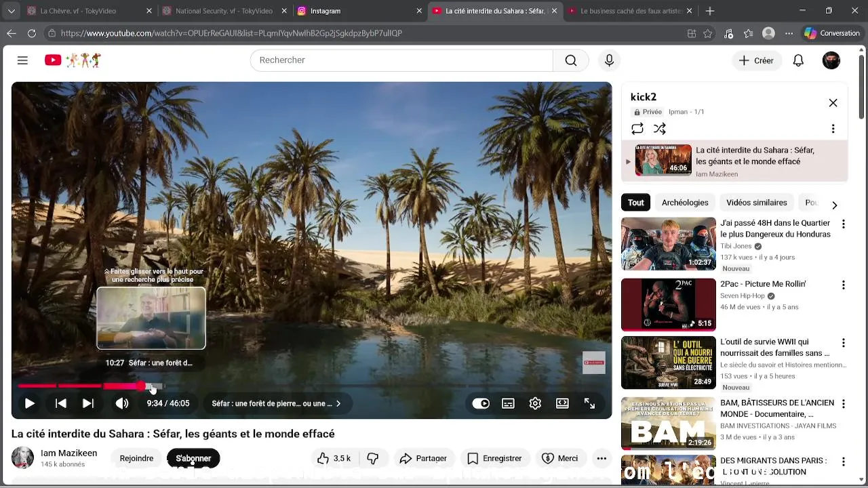The height and width of the screenshot is (488, 868).
Task: Open a new browser tab
Action: [710, 11]
